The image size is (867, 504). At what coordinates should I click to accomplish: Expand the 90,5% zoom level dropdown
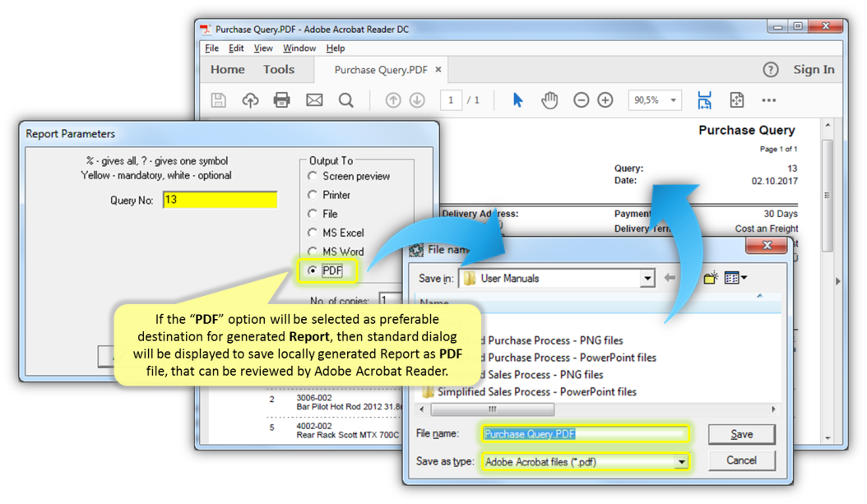pyautogui.click(x=673, y=100)
